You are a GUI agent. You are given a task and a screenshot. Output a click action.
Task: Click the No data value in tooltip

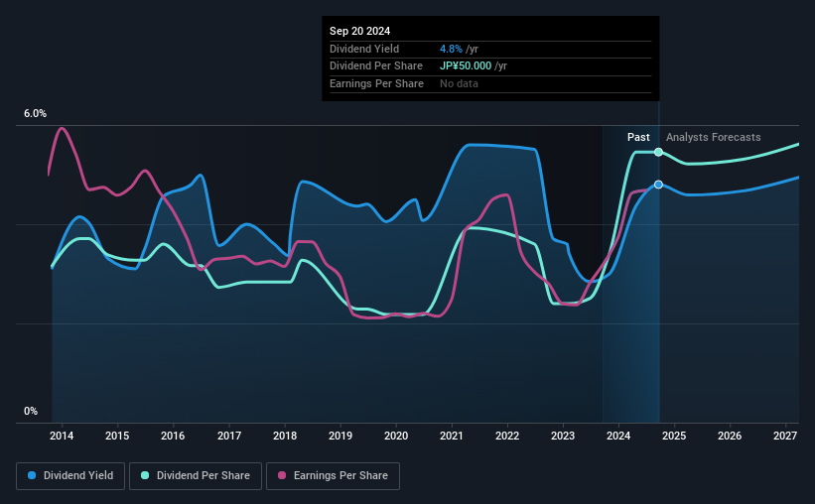point(459,83)
